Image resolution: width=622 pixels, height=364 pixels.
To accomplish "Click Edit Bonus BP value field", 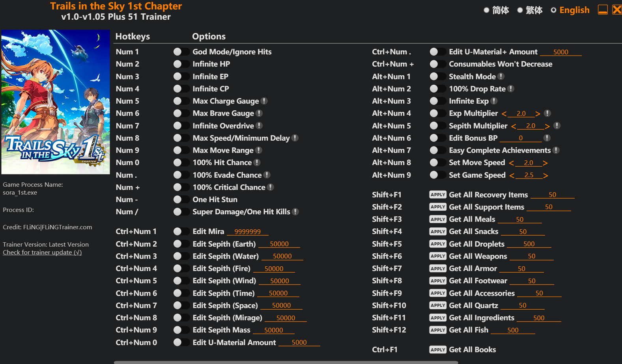I will [x=521, y=138].
